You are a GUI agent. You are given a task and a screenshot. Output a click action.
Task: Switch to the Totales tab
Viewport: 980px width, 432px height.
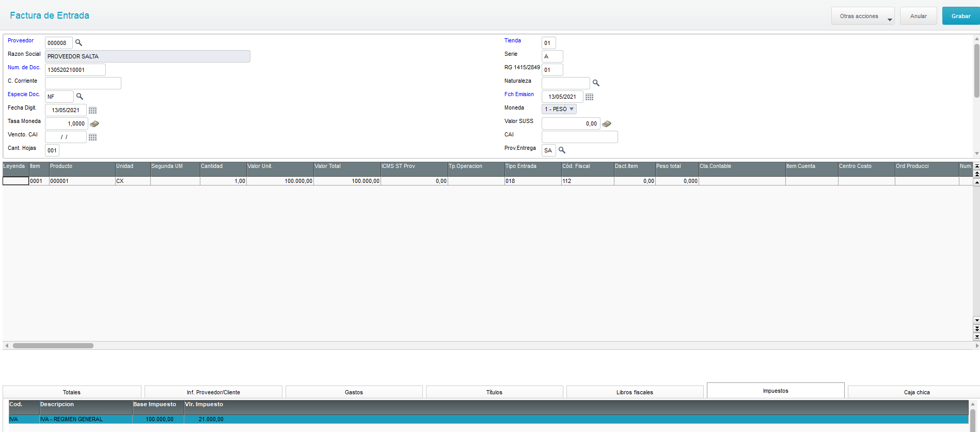[72, 392]
